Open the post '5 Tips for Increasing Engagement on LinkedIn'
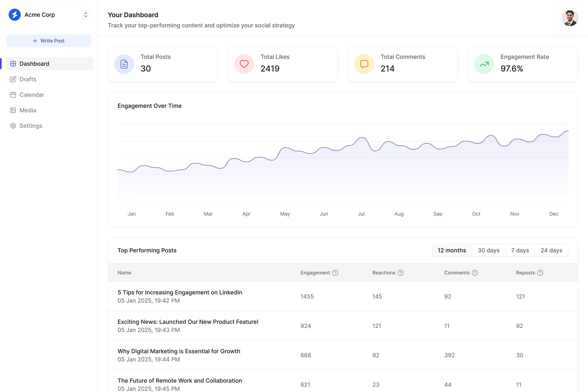This screenshot has width=588, height=392. pos(180,292)
